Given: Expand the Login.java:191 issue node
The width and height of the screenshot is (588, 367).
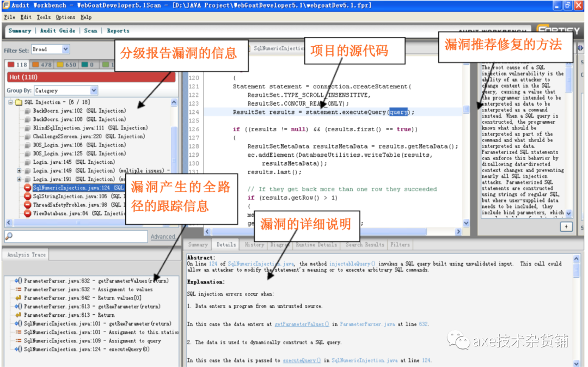Looking at the screenshot, I should click(x=19, y=179).
